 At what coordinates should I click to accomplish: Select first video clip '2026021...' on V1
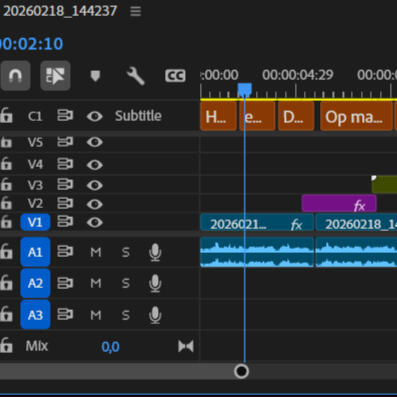[257, 223]
